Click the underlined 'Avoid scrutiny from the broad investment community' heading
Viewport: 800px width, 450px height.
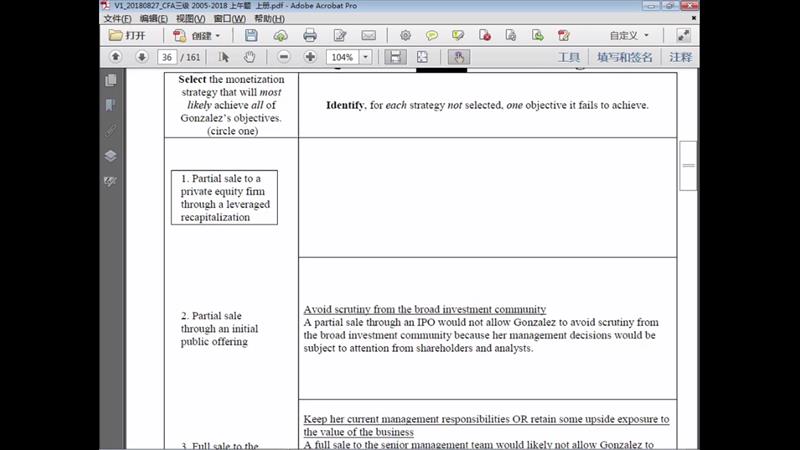[x=424, y=309]
